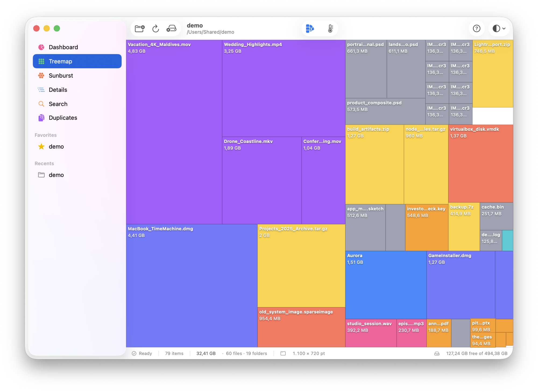Click the Details list lines icon
Image resolution: width=538 pixels, height=392 pixels.
41,90
